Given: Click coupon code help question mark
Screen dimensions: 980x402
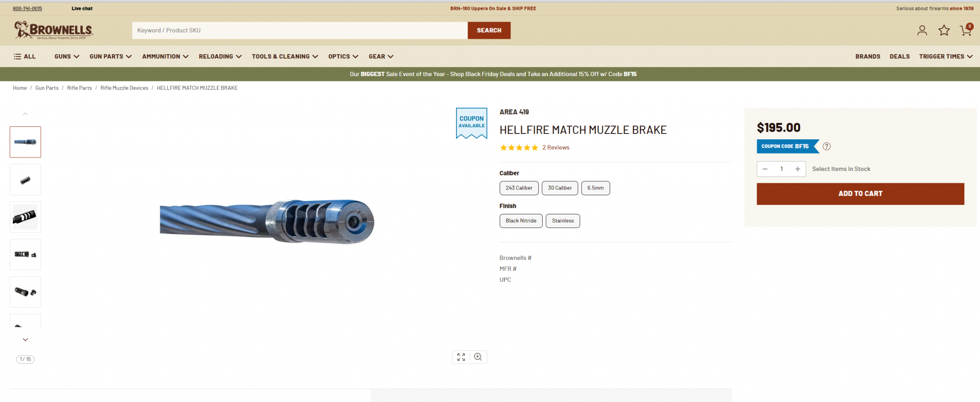Looking at the screenshot, I should [x=826, y=146].
